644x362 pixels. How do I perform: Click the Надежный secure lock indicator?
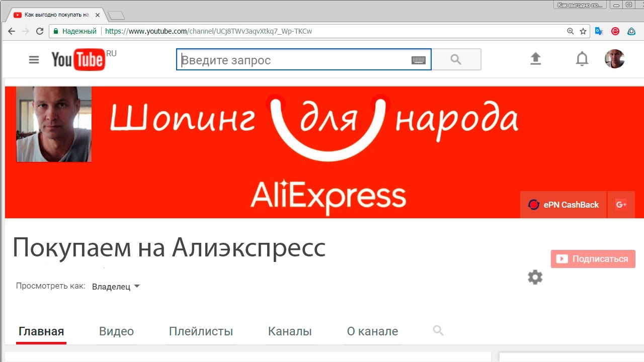tap(74, 31)
